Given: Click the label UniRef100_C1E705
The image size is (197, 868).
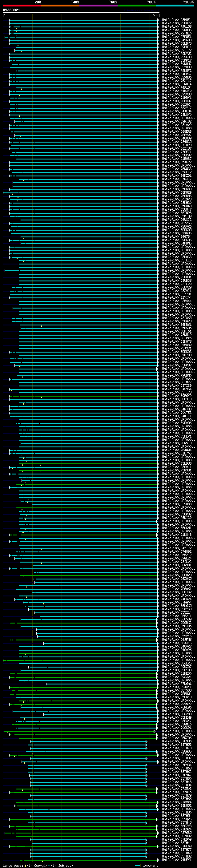Looking at the screenshot, I should (x=176, y=453).
